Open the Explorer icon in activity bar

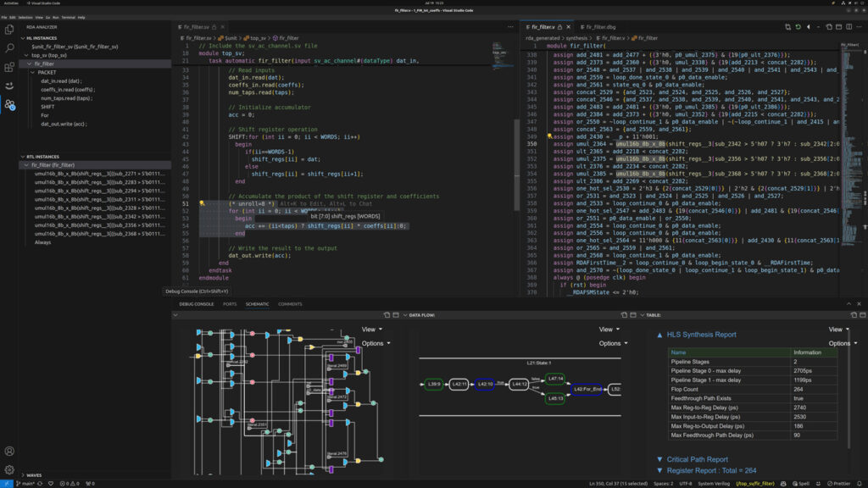click(9, 30)
